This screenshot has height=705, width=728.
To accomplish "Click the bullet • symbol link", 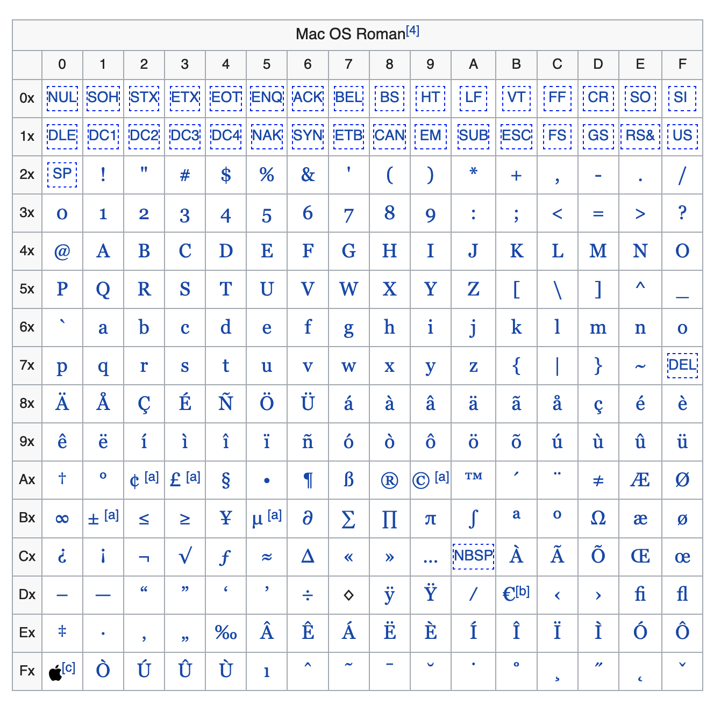I will pyautogui.click(x=267, y=481).
